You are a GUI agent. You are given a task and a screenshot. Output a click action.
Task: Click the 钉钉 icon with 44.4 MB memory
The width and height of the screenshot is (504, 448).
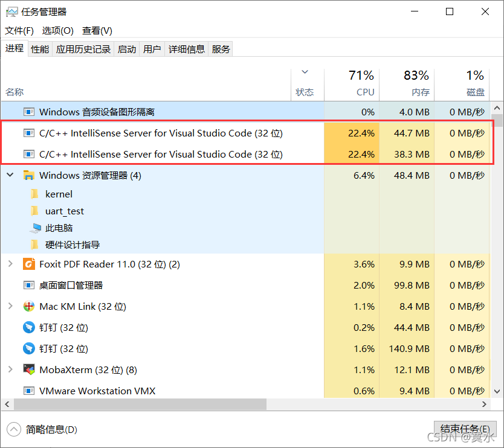(29, 328)
